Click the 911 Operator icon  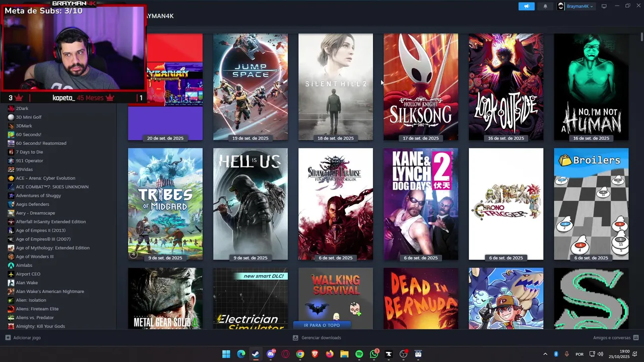click(x=11, y=160)
